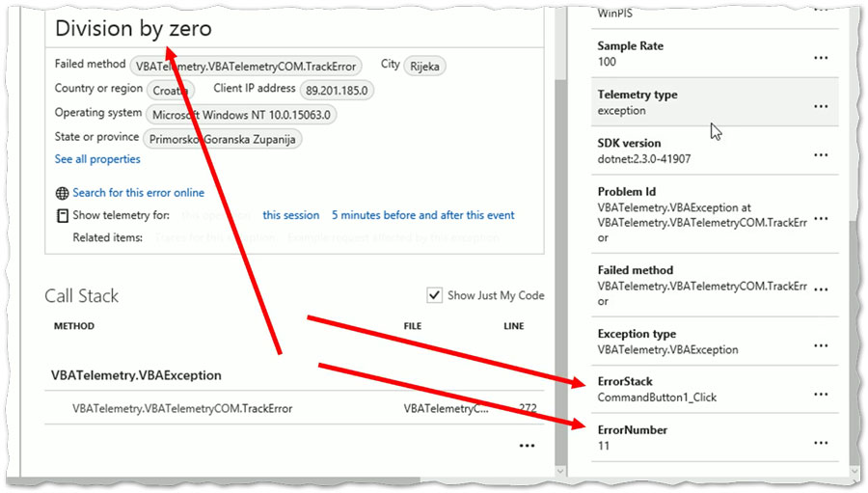
Task: Click the Division by zero title
Action: tap(133, 28)
